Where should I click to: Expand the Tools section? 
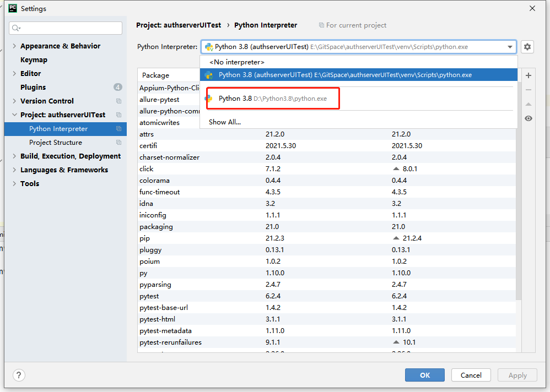[x=14, y=183]
